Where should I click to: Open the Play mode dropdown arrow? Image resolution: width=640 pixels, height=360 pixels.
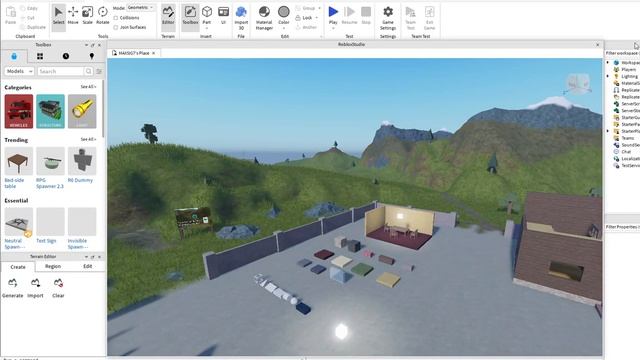pyautogui.click(x=333, y=28)
